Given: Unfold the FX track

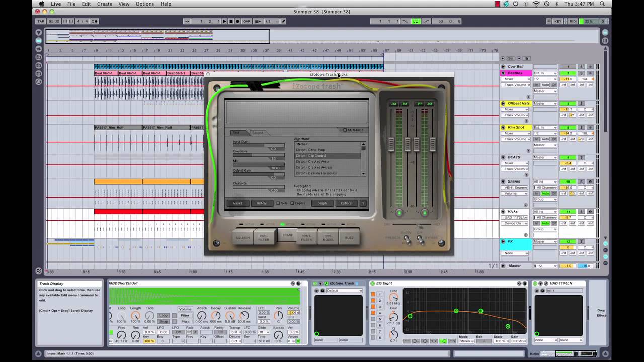Looking at the screenshot, I should pyautogui.click(x=503, y=241).
